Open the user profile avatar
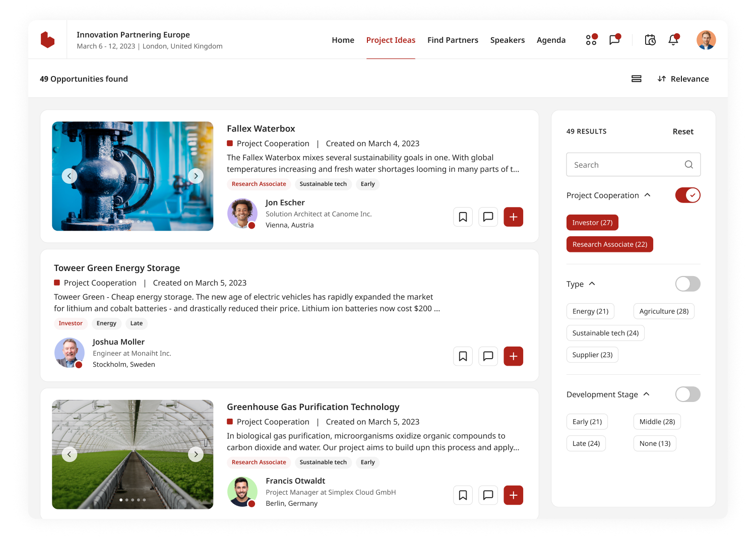Image resolution: width=756 pixels, height=539 pixels. coord(706,40)
